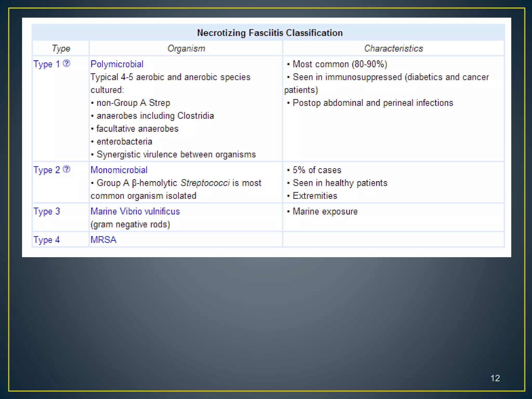Click the 'Most common (80-90%)' bullet text

tap(340, 64)
